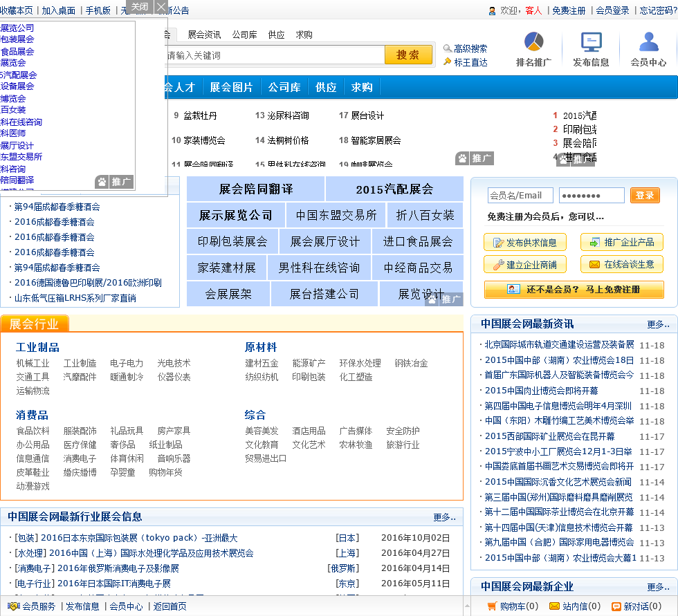678x616 pixels.
Task: Click 会员登录 link in top bar
Action: (x=612, y=10)
